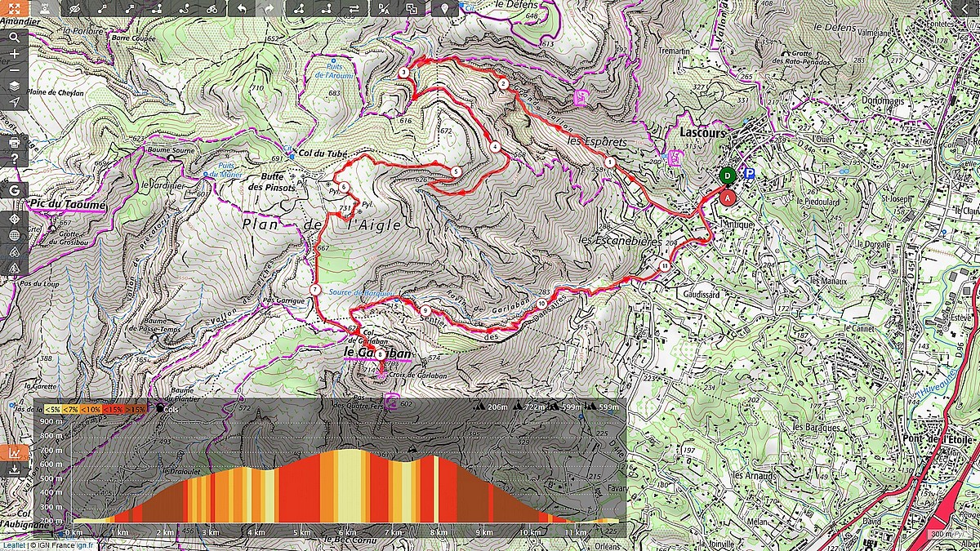The width and height of the screenshot is (980, 551).
Task: Click the download track button
Action: pos(14,469)
